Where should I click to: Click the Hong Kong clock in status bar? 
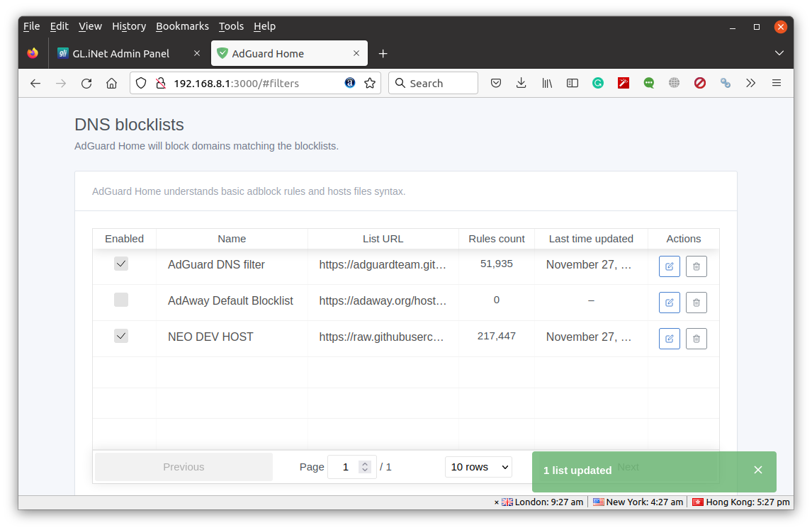click(x=741, y=502)
